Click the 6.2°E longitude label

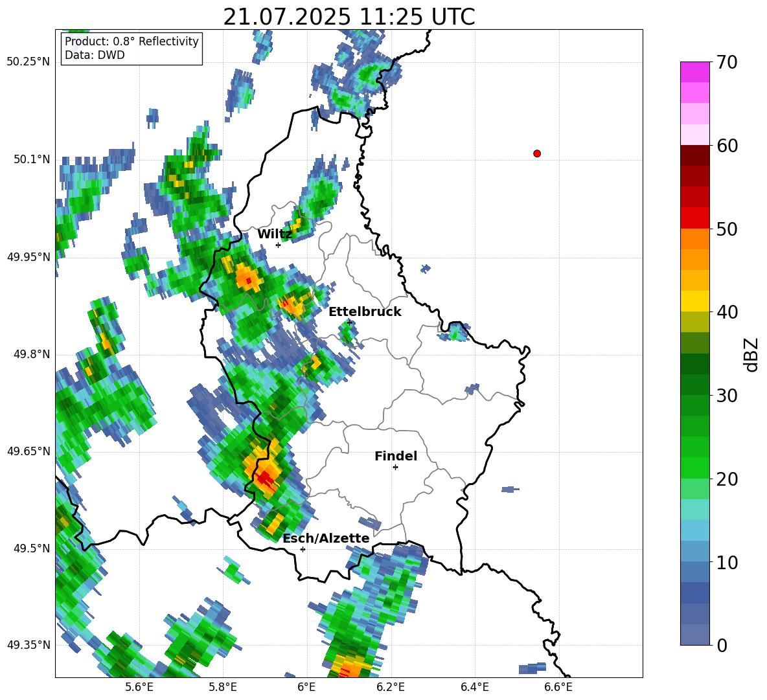391,687
